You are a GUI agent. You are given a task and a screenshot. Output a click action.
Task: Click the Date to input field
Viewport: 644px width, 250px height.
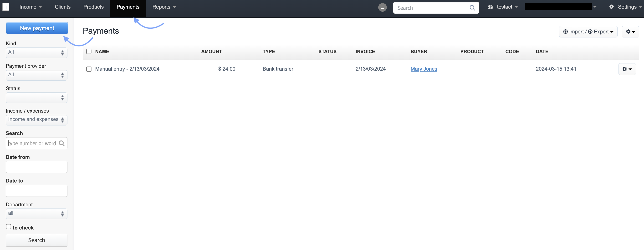tap(36, 191)
